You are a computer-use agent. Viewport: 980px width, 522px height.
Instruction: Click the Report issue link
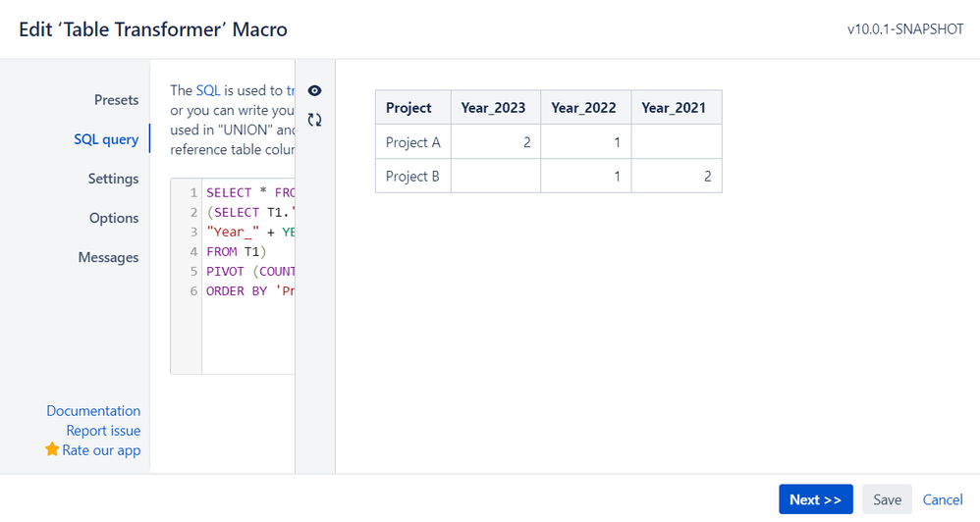point(103,431)
